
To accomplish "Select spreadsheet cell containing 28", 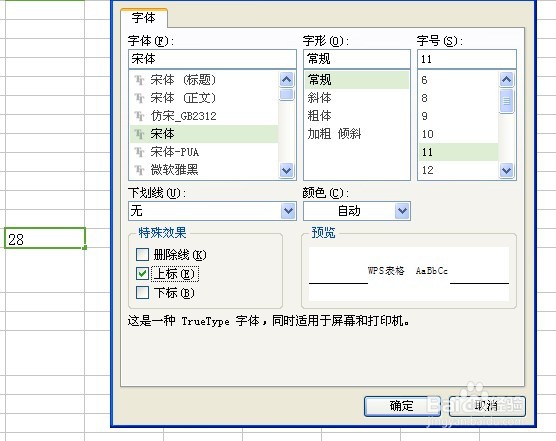I will click(45, 238).
